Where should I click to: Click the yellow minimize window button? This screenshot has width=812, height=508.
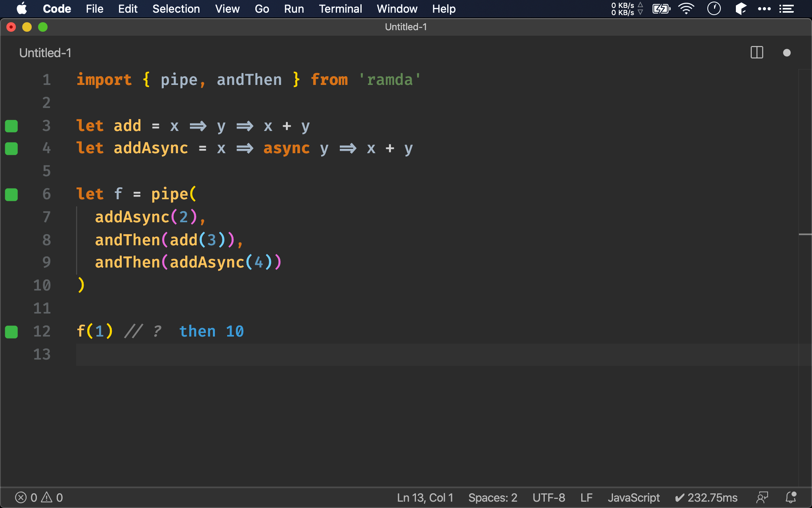pyautogui.click(x=27, y=27)
